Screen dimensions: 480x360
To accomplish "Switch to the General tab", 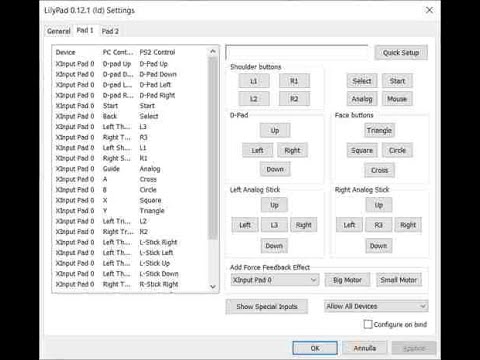I will [x=59, y=31].
